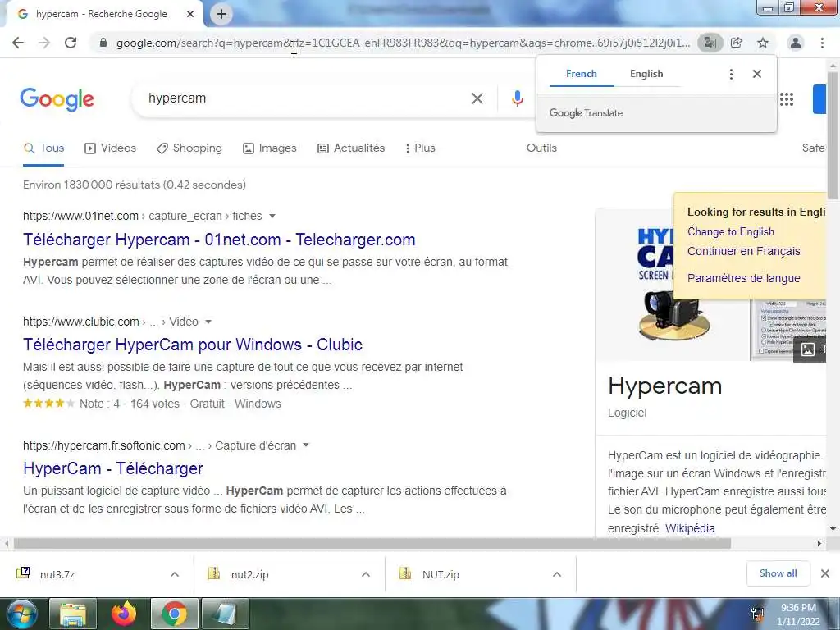Click Change to English link
Image resolution: width=840 pixels, height=630 pixels.
click(731, 232)
